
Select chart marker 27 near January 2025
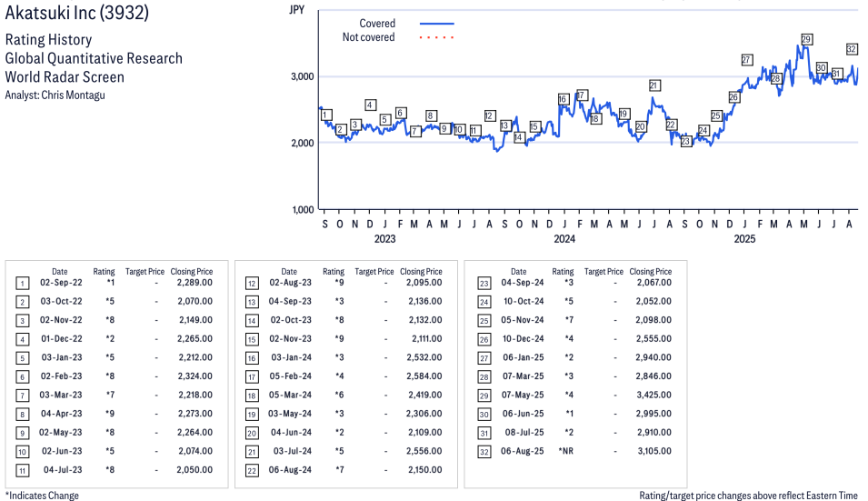point(747,60)
